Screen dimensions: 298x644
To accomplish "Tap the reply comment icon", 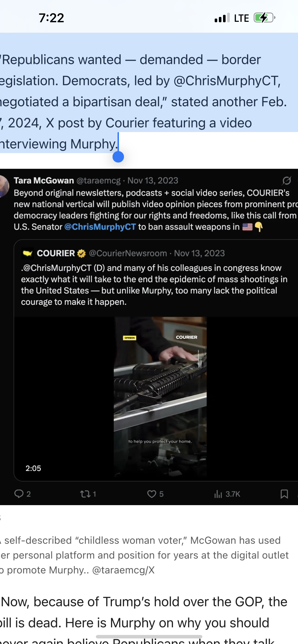I will 19,494.
